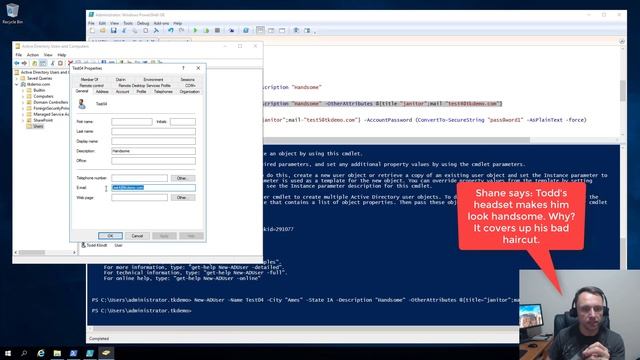Click Save floppy icon in ISE toolbar

point(113,31)
